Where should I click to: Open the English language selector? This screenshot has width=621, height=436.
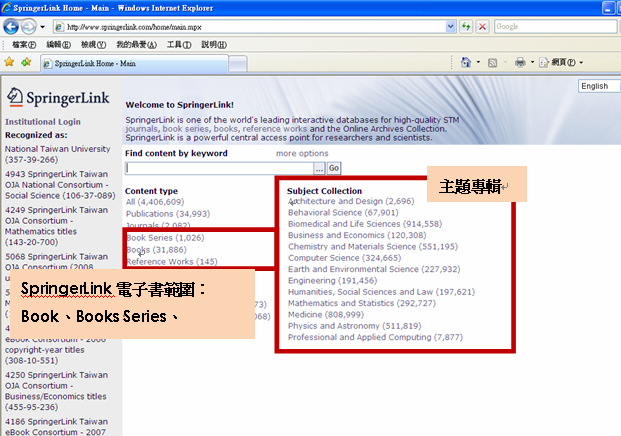click(599, 86)
